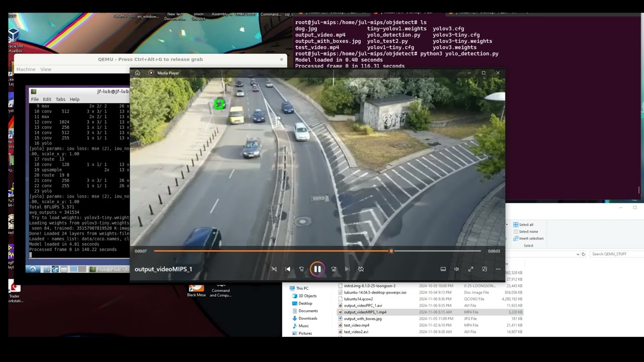Maximize the Media Player window
The image size is (644, 362).
click(484, 73)
